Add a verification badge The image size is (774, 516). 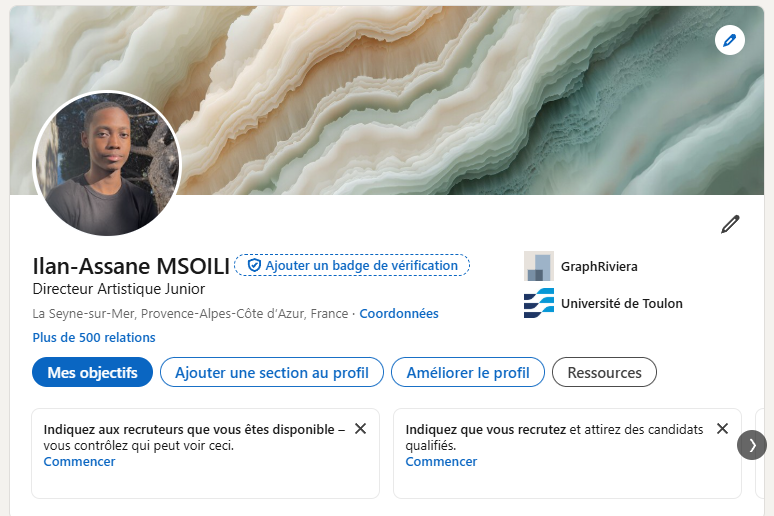tap(352, 265)
